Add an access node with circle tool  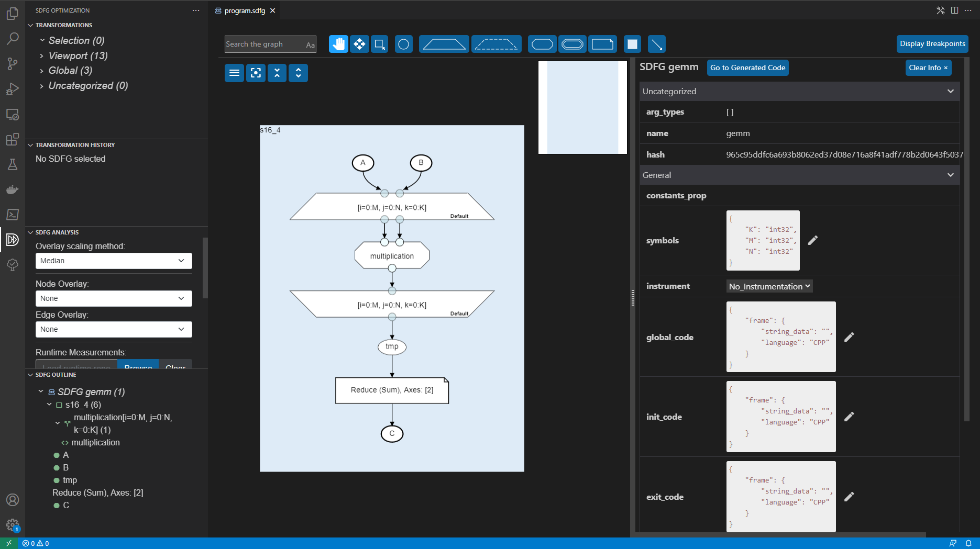click(403, 44)
